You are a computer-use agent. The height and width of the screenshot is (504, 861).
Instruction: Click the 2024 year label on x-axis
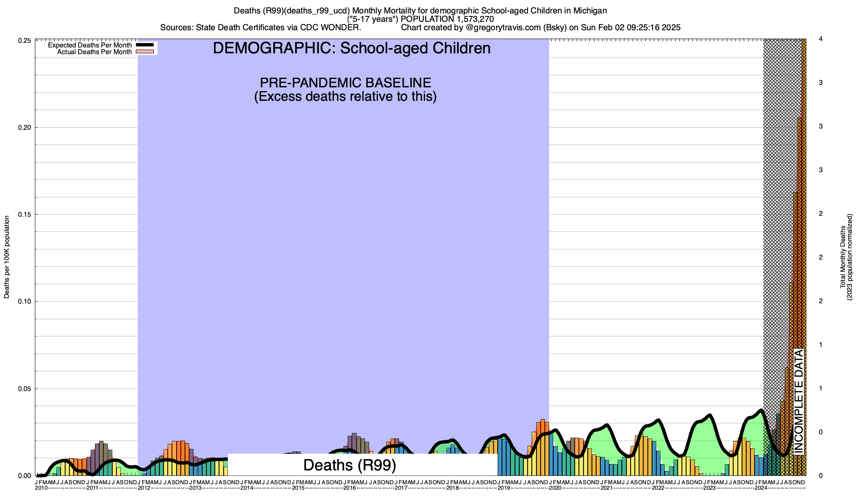coord(761,488)
